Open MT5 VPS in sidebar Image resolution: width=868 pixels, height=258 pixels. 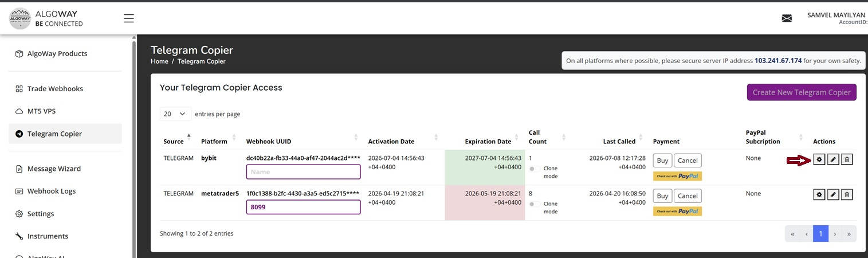click(x=41, y=111)
